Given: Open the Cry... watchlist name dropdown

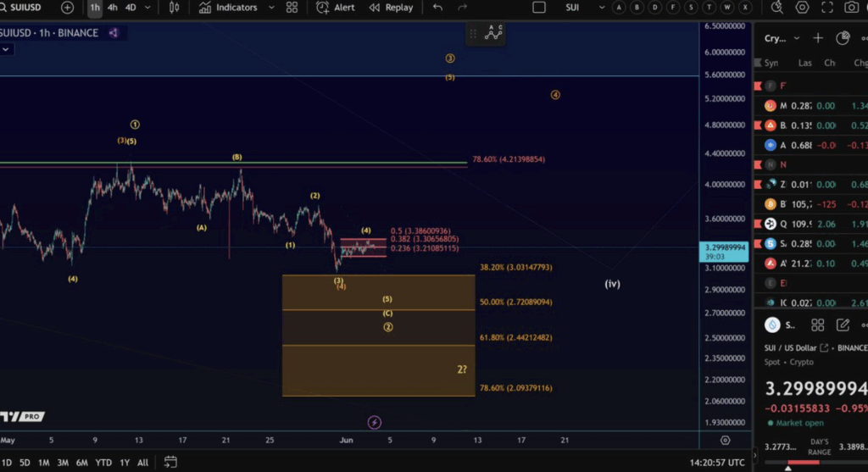Looking at the screenshot, I should [x=782, y=38].
